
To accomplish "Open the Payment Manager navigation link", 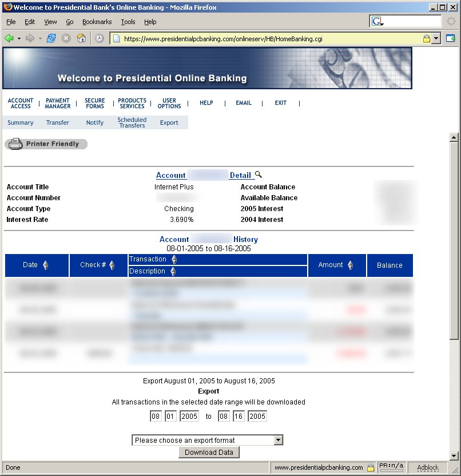I will [x=58, y=103].
